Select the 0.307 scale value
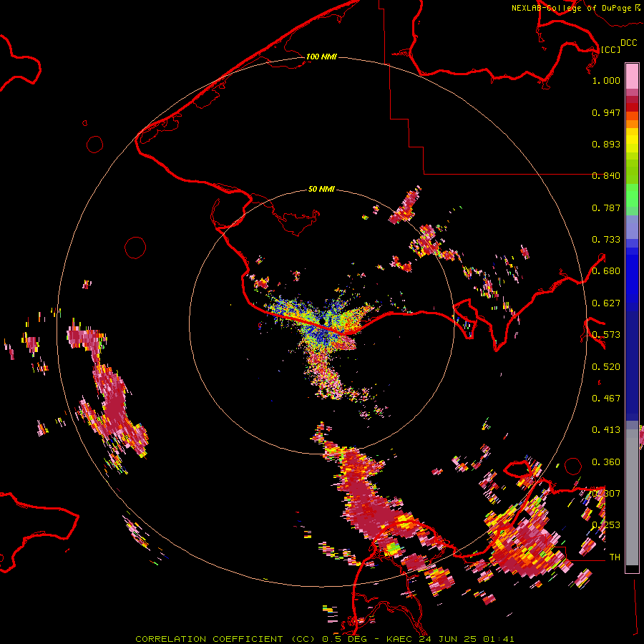Screen dimensions: 644x644 [606, 494]
